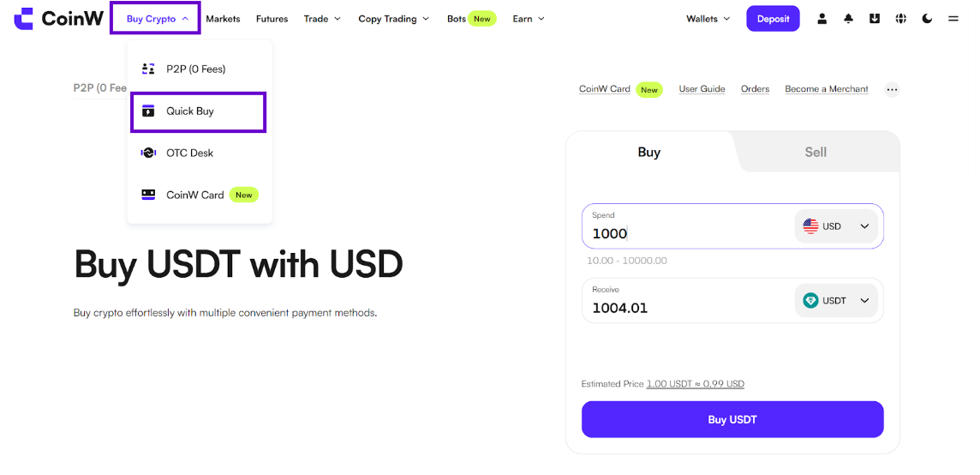Open the language globe icon
Image resolution: width=980 pixels, height=475 pixels.
[x=900, y=19]
